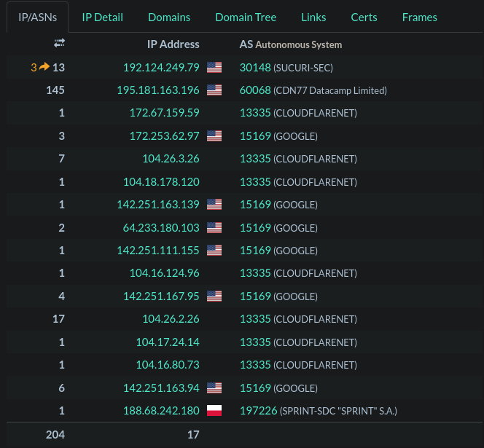The width and height of the screenshot is (484, 448).
Task: Click the IP Address column header
Action: pos(173,44)
